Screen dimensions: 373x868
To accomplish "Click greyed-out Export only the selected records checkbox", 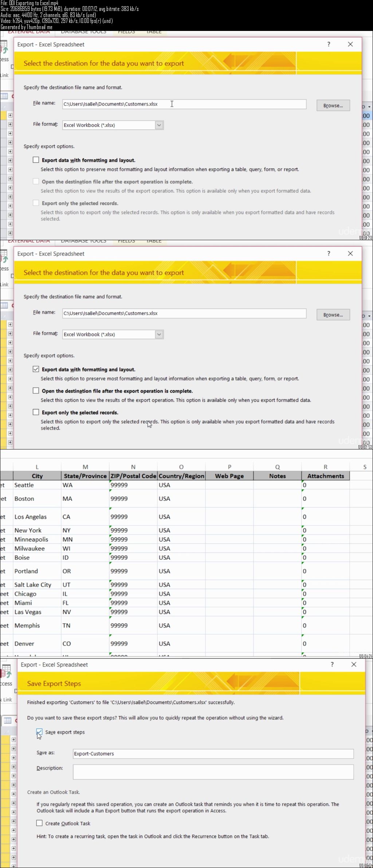I will click(x=36, y=203).
